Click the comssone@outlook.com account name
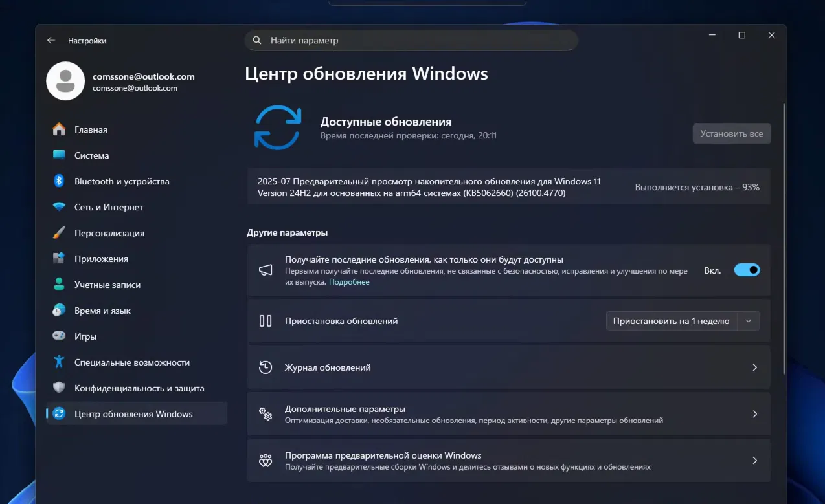This screenshot has height=504, width=825. (144, 76)
